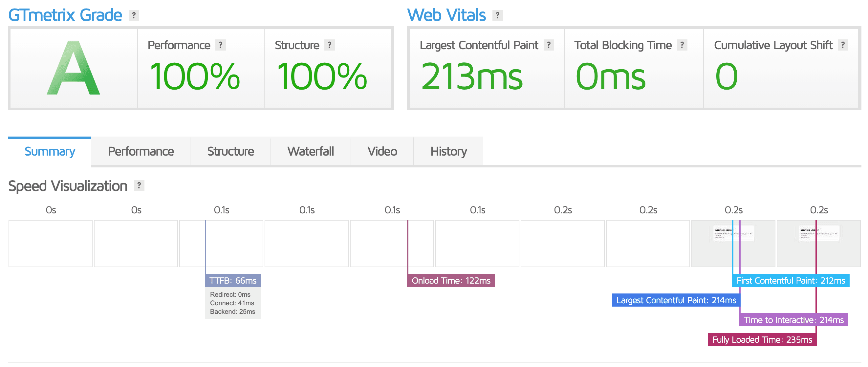This screenshot has height=367, width=868.
Task: Click help icon next to GTmetrix Grade
Action: pos(134,15)
